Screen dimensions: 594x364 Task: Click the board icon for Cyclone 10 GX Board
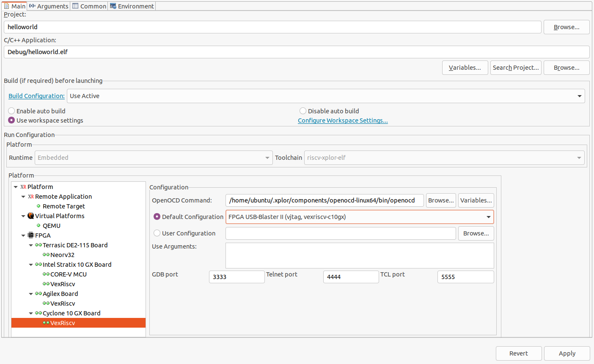[x=38, y=313]
